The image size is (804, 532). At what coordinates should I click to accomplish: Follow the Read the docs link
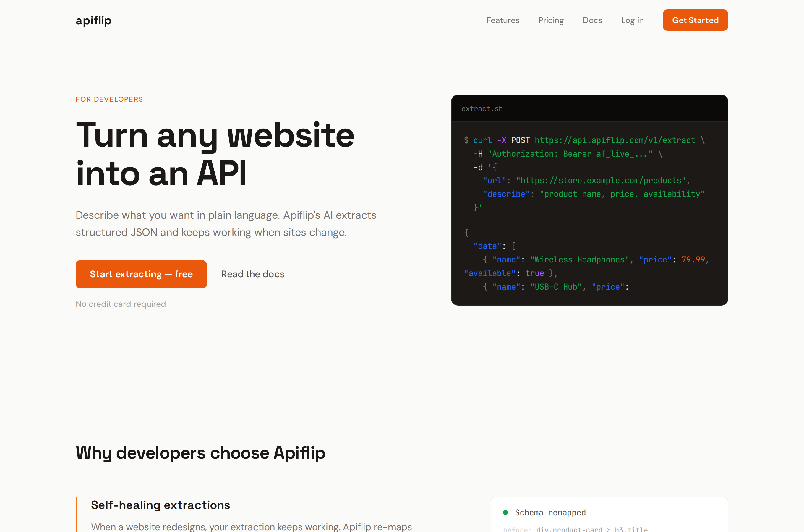(252, 274)
